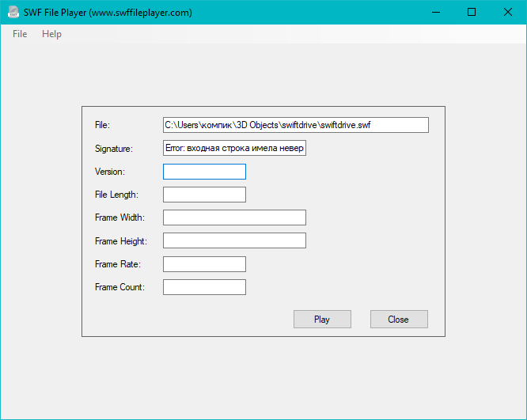
Task: Click the 'Version:' label
Action: point(110,172)
